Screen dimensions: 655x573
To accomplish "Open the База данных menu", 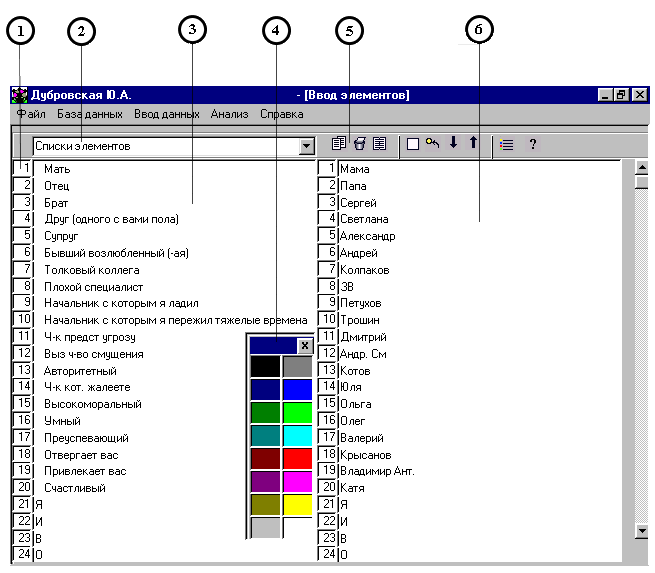I will point(90,114).
